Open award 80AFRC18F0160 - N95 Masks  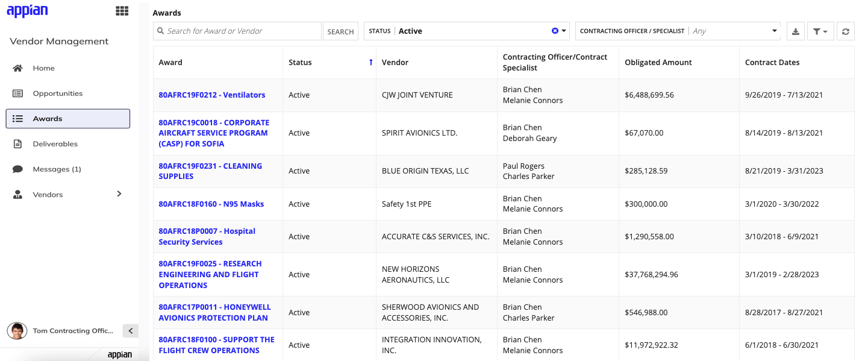point(211,204)
